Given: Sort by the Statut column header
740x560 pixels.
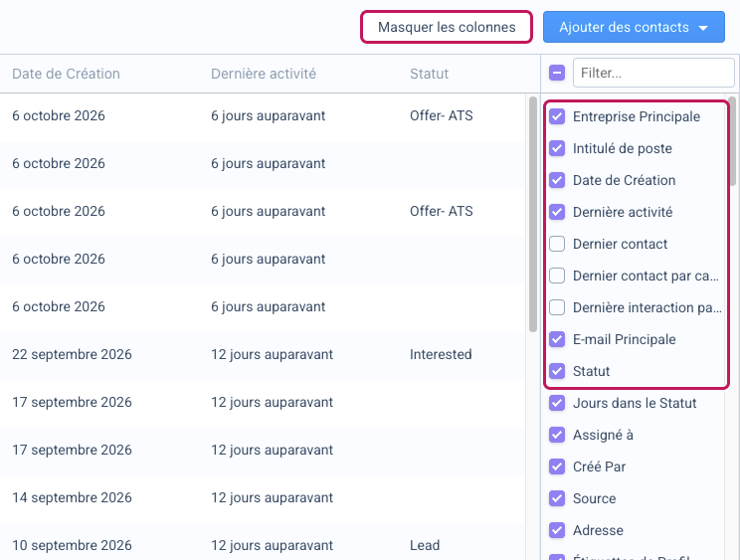Looking at the screenshot, I should click(429, 74).
